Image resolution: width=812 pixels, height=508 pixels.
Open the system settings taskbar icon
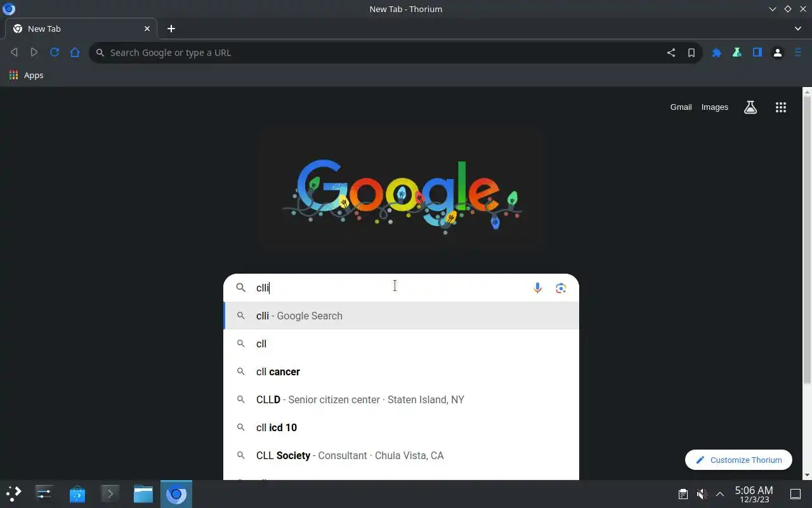point(44,493)
